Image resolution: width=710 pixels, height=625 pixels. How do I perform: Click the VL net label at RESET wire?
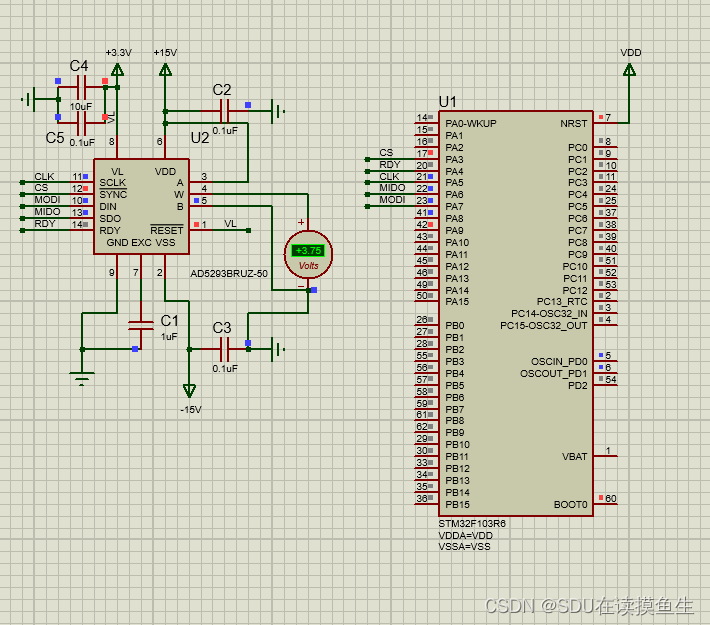(x=230, y=224)
